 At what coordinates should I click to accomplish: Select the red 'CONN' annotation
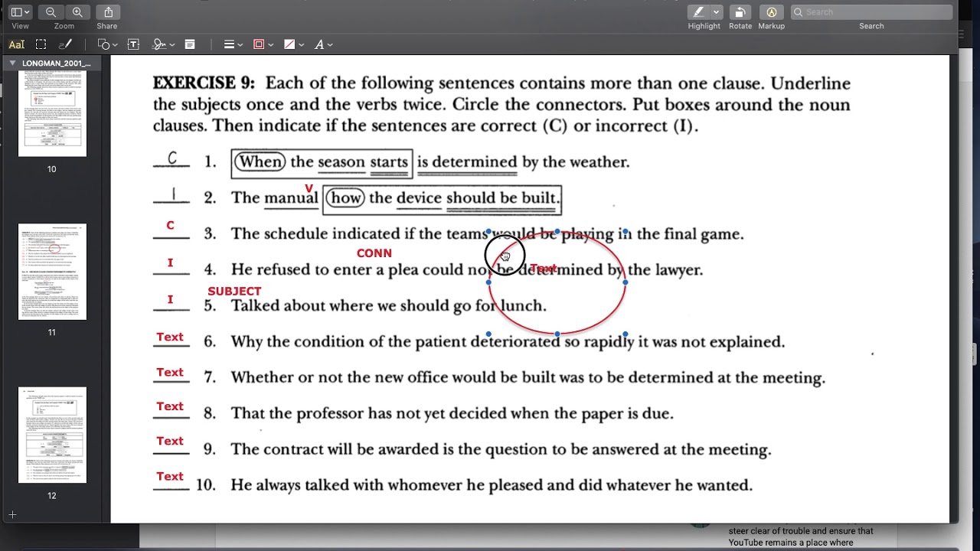374,253
